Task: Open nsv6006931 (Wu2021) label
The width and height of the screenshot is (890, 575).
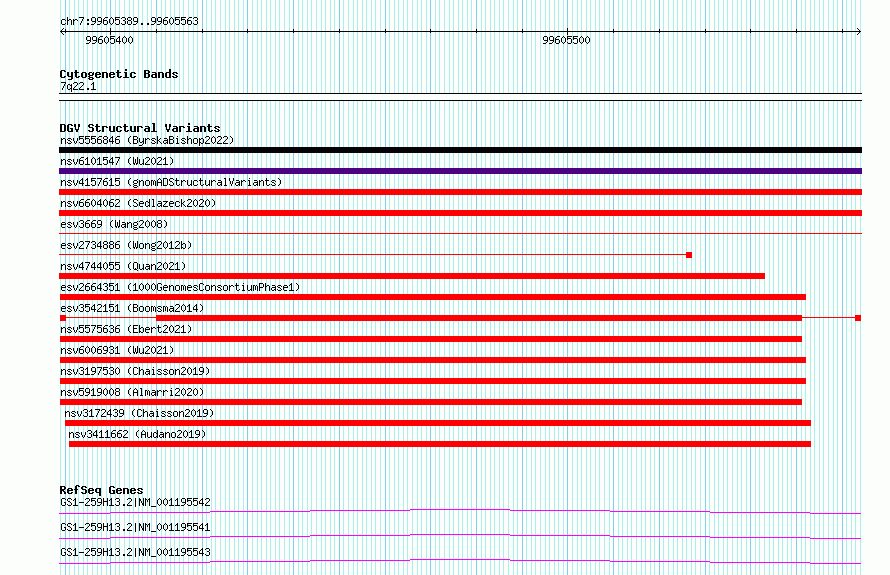Action: [117, 350]
